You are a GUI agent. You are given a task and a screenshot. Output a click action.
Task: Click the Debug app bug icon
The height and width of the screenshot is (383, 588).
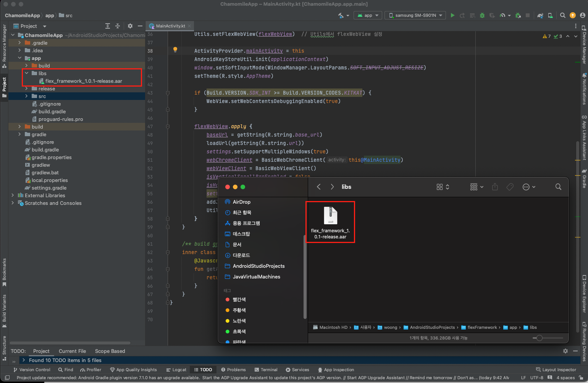pyautogui.click(x=482, y=15)
